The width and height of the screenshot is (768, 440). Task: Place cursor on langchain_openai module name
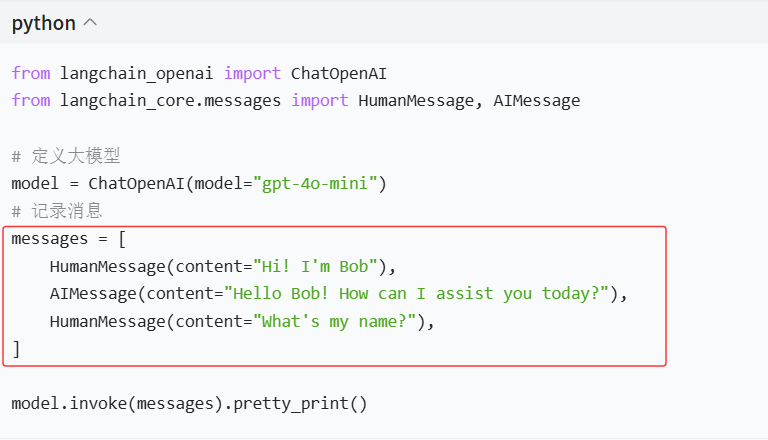[x=136, y=73]
